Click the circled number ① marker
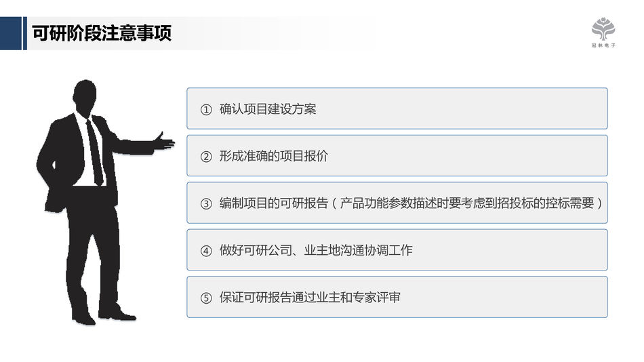Screen dimensions: 644x362 (x=206, y=110)
